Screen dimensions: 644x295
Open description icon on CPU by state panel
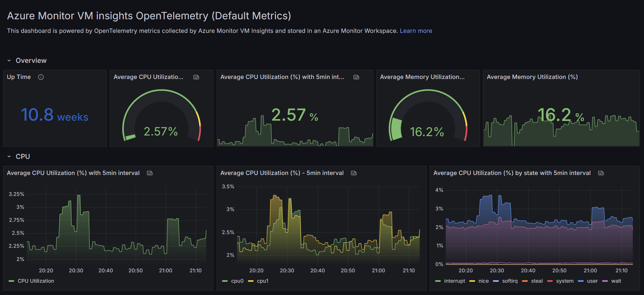(601, 173)
